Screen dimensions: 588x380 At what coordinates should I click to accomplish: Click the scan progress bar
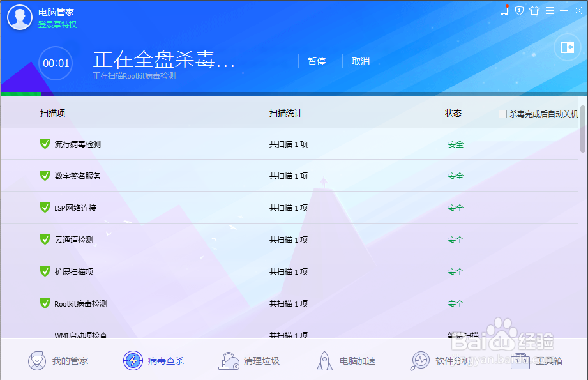pos(294,94)
